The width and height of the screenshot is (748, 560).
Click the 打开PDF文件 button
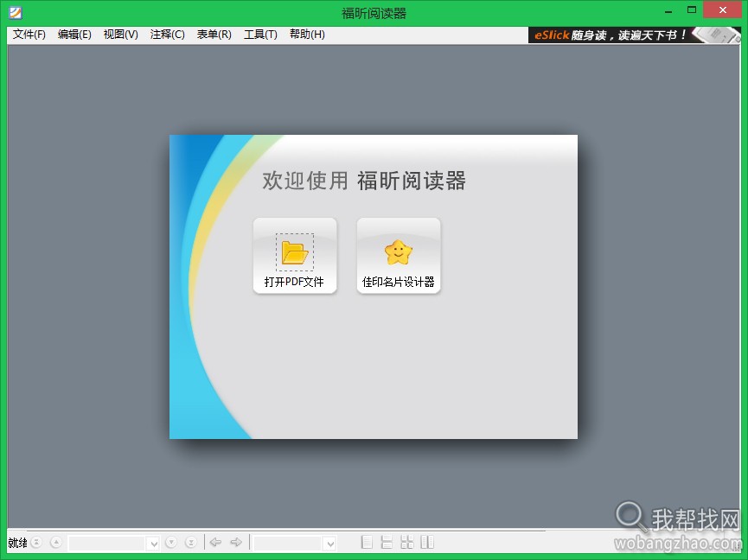point(295,256)
